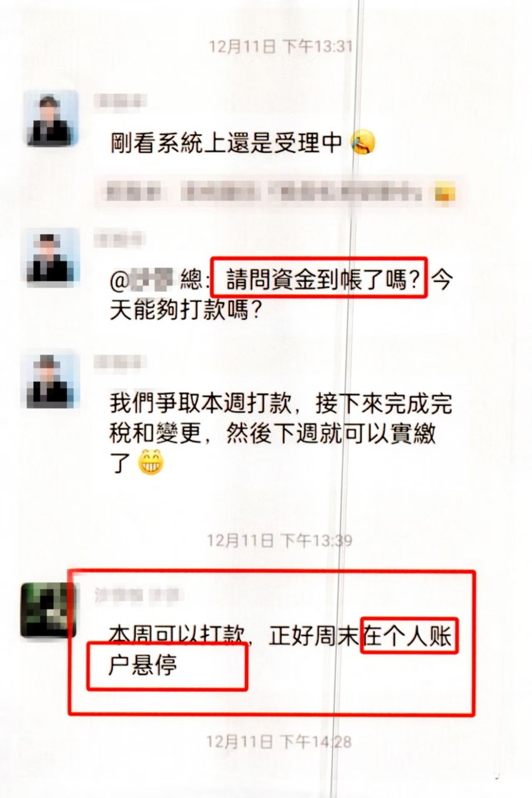The width and height of the screenshot is (532, 798).
Task: Click the text 本周可以打款
Action: (x=177, y=636)
